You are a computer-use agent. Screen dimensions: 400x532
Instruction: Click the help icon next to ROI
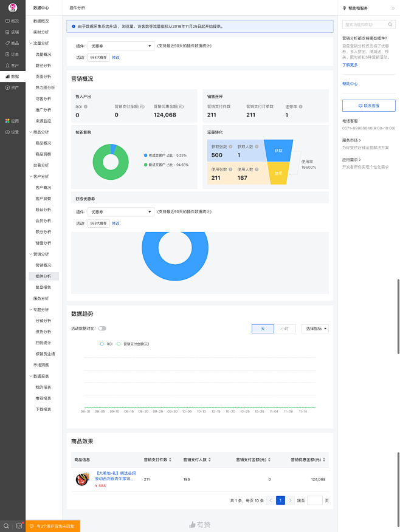[86, 106]
